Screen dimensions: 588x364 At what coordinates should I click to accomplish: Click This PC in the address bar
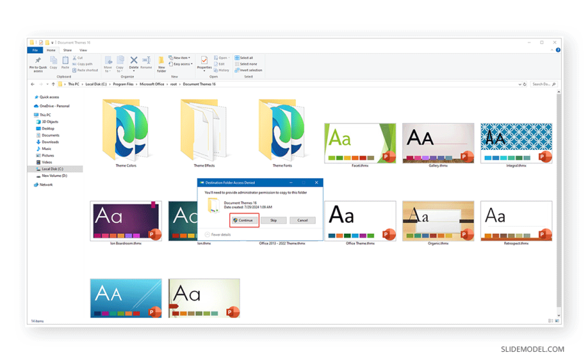[x=74, y=84]
